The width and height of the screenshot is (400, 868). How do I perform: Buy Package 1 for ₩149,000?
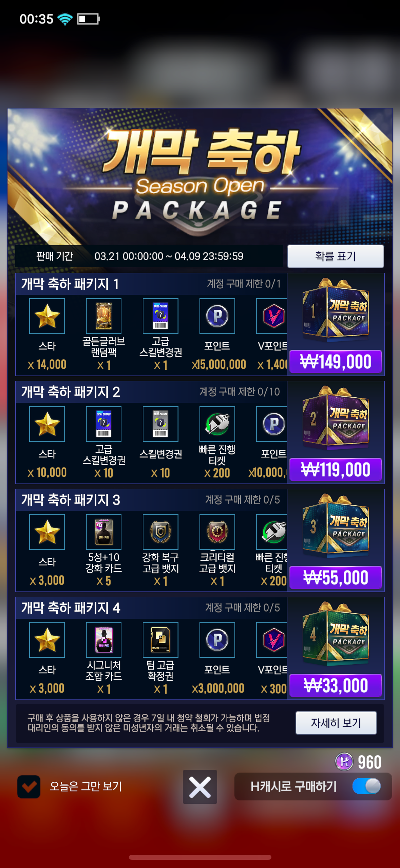tap(336, 361)
